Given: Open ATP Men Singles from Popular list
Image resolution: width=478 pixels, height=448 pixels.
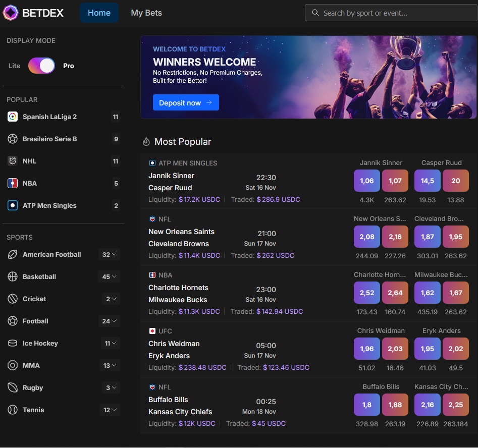Looking at the screenshot, I should click(64, 205).
